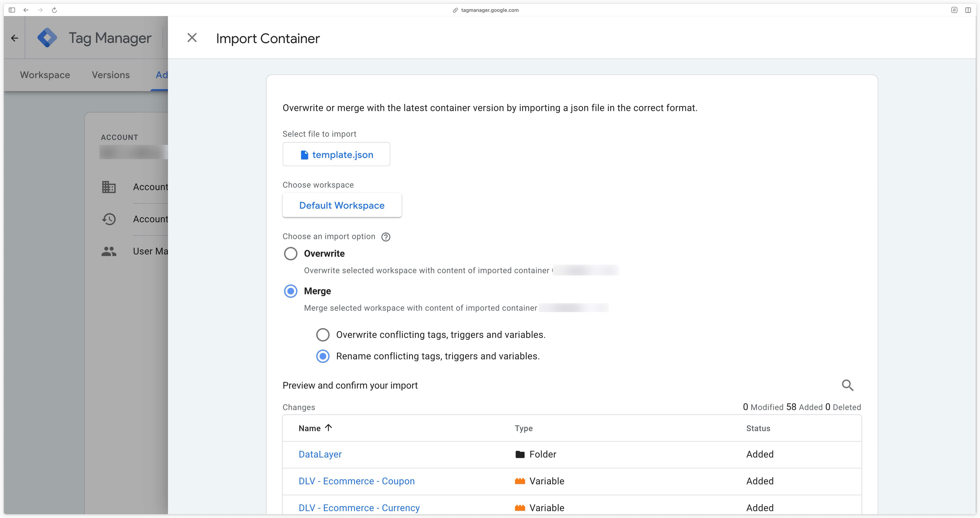Switch to the Workspace tab
Image resolution: width=980 pixels, height=518 pixels.
tap(45, 75)
